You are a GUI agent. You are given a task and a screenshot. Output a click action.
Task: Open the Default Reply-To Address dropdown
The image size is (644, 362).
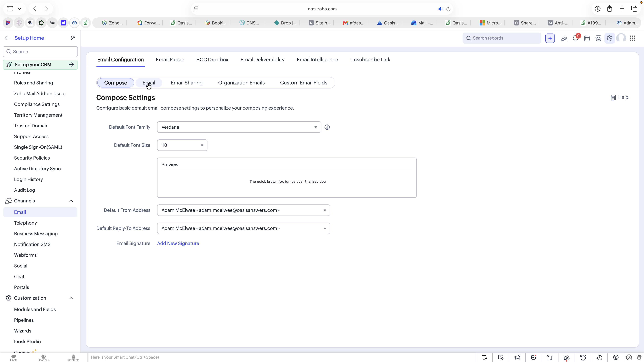click(x=244, y=228)
